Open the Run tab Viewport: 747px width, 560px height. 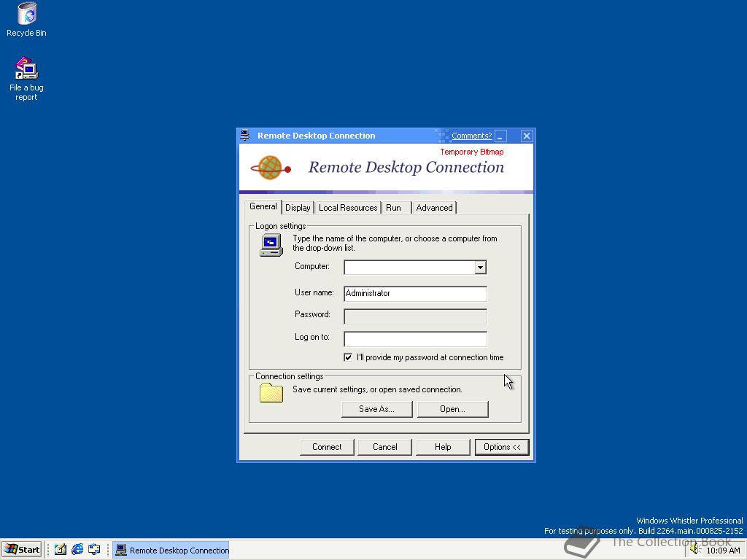tap(396, 208)
